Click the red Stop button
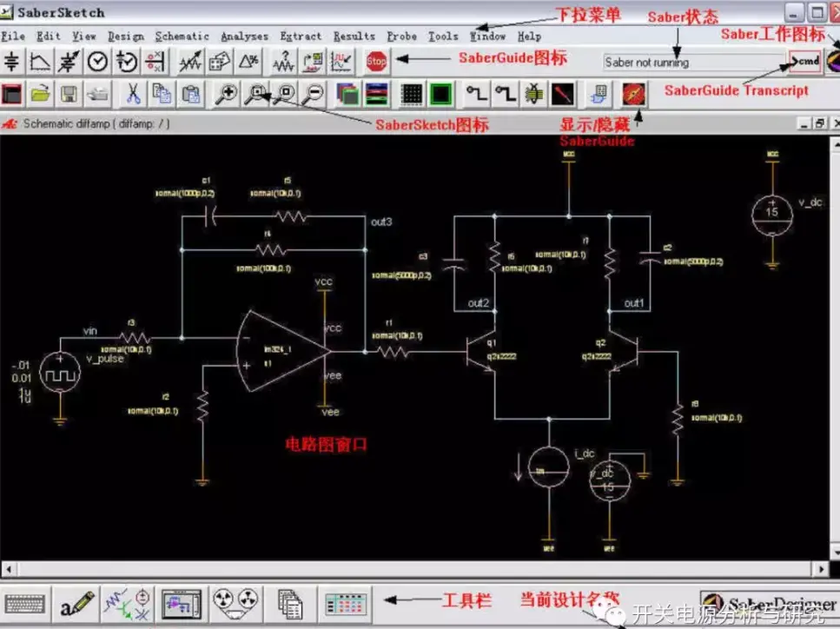This screenshot has height=629, width=840. (x=376, y=63)
